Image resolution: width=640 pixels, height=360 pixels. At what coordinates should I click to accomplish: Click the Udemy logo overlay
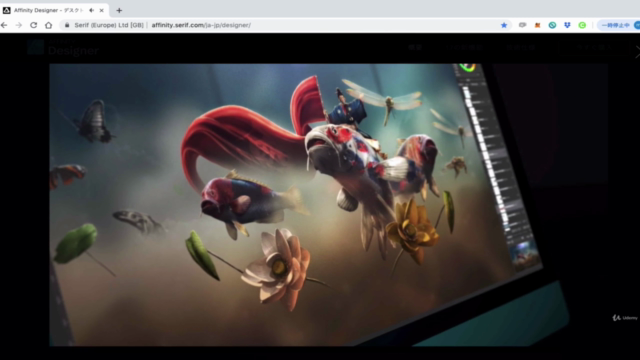(x=625, y=318)
